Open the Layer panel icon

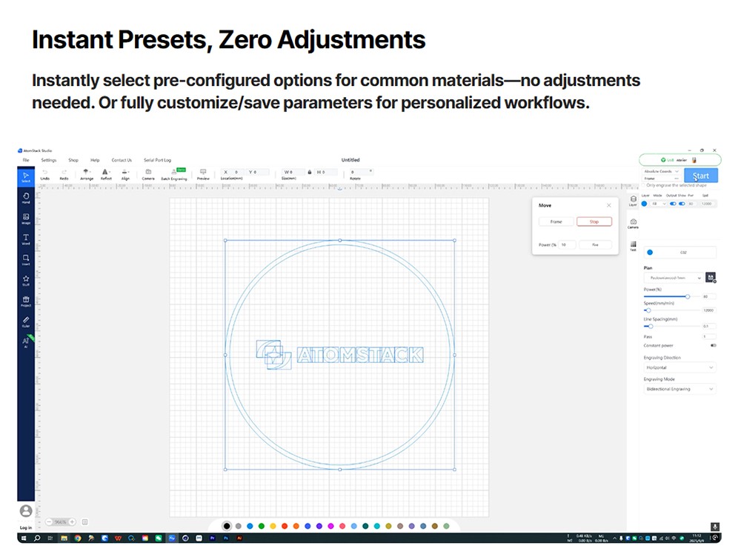point(634,200)
